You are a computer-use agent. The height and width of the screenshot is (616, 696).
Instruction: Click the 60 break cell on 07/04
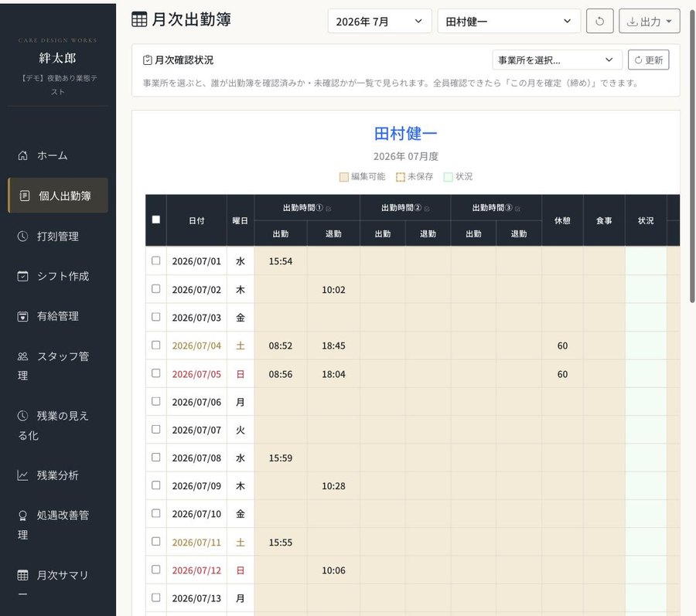562,345
